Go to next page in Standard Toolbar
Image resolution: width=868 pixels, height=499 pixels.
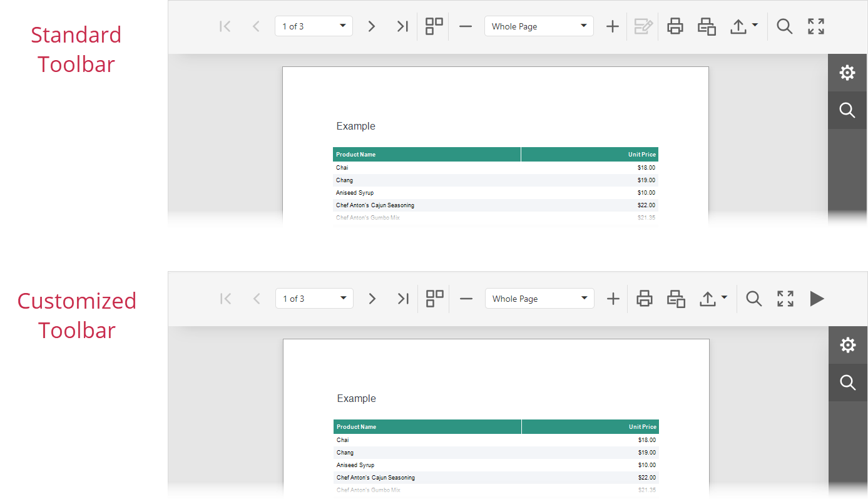pyautogui.click(x=372, y=26)
